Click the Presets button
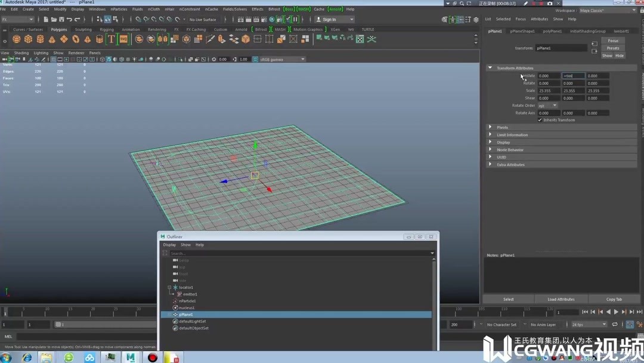644x363 pixels. 613,48
